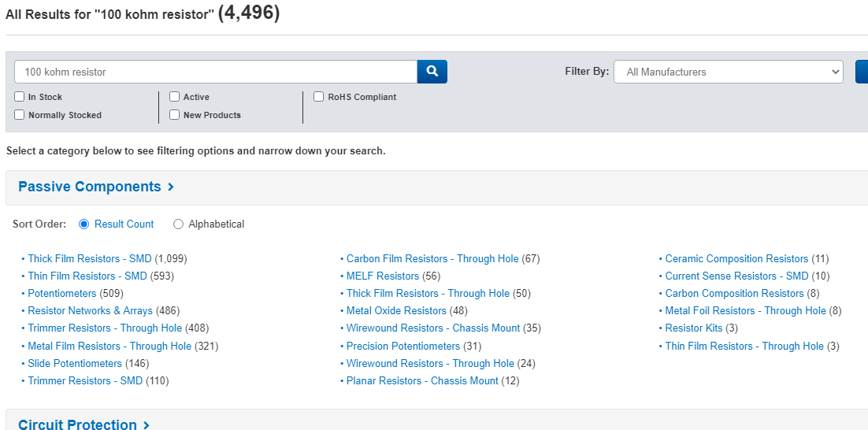Open Thick Film Resistors - SMD category

[x=90, y=258]
